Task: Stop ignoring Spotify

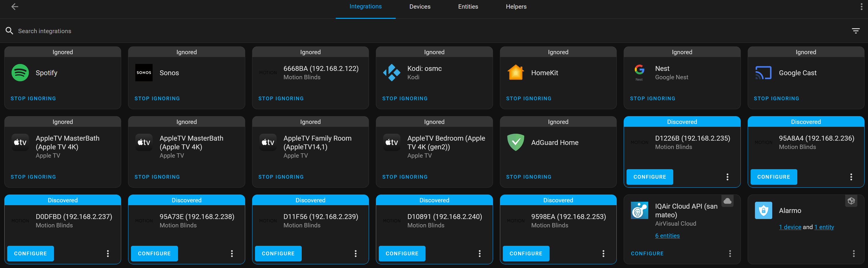Action: click(x=33, y=99)
